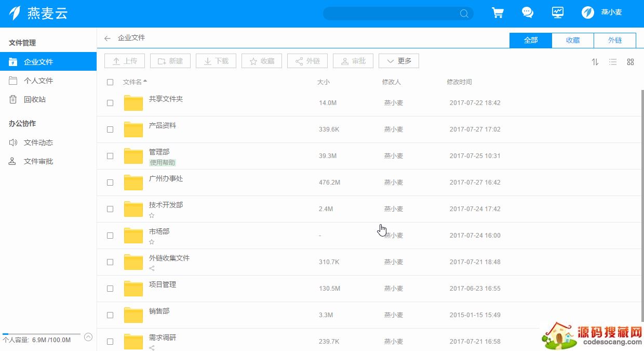Expand the personal capacity panel arrow
The height and width of the screenshot is (351, 644).
pyautogui.click(x=88, y=337)
